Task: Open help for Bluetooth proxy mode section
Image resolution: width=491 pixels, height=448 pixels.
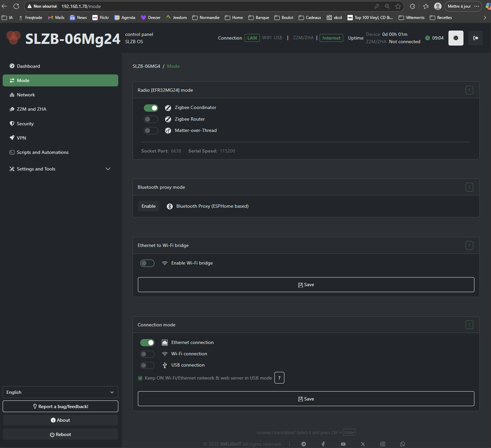Action: click(x=469, y=187)
